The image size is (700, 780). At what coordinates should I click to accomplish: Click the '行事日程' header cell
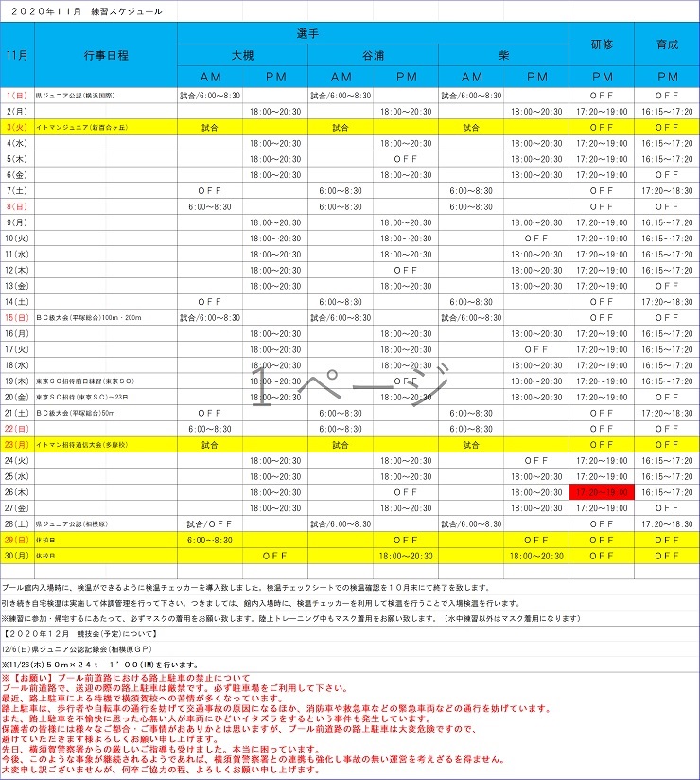coord(106,55)
